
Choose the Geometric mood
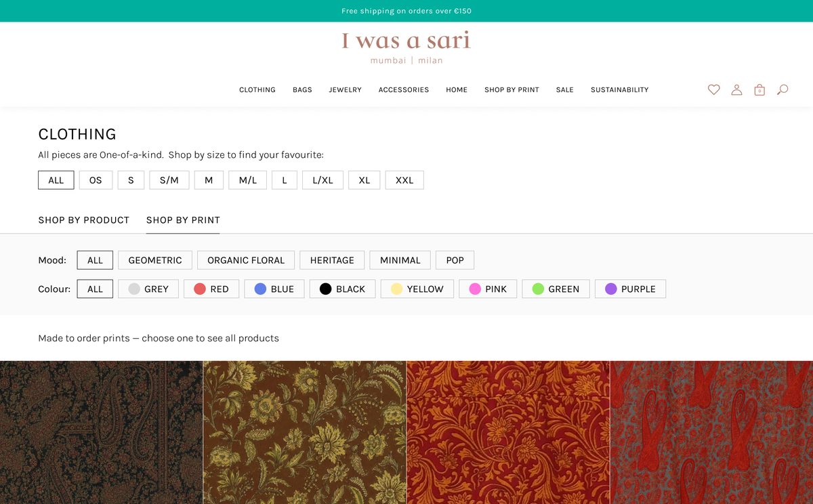pos(155,260)
